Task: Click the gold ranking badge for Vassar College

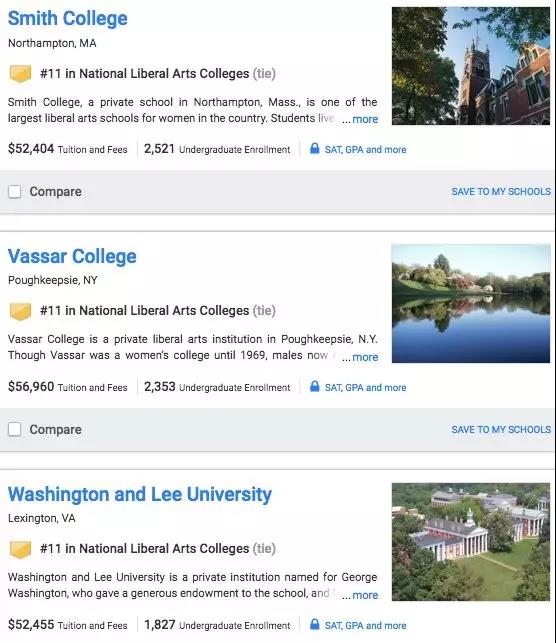Action: click(20, 311)
